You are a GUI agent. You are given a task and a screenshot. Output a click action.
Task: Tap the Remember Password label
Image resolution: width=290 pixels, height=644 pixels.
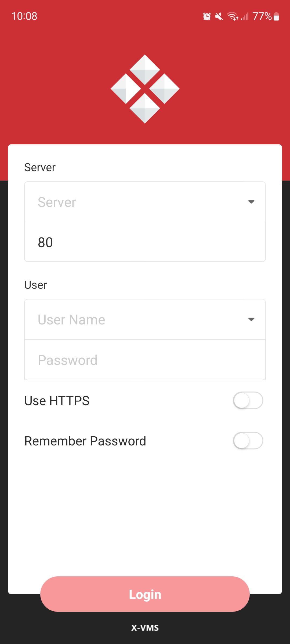(x=85, y=441)
